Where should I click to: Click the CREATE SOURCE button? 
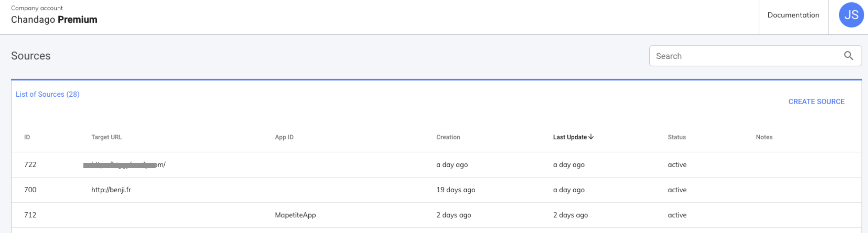(816, 102)
